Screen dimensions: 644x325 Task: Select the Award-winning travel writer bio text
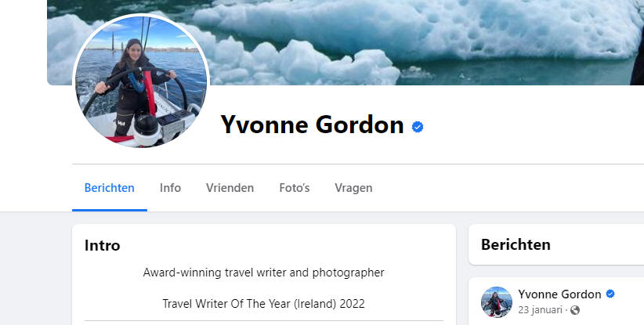pyautogui.click(x=264, y=273)
